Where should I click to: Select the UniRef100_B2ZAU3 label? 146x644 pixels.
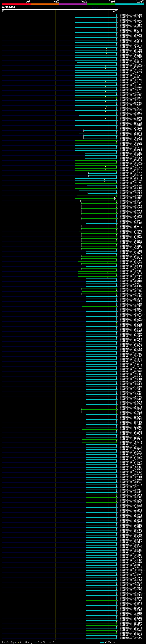[131, 271]
